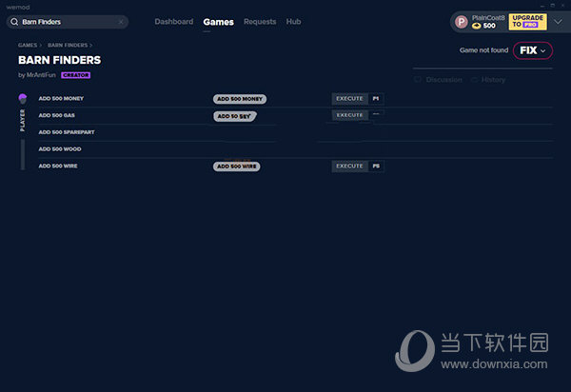Select the ADD 500 SPAREPART row label
The height and width of the screenshot is (392, 571).
[x=67, y=132]
